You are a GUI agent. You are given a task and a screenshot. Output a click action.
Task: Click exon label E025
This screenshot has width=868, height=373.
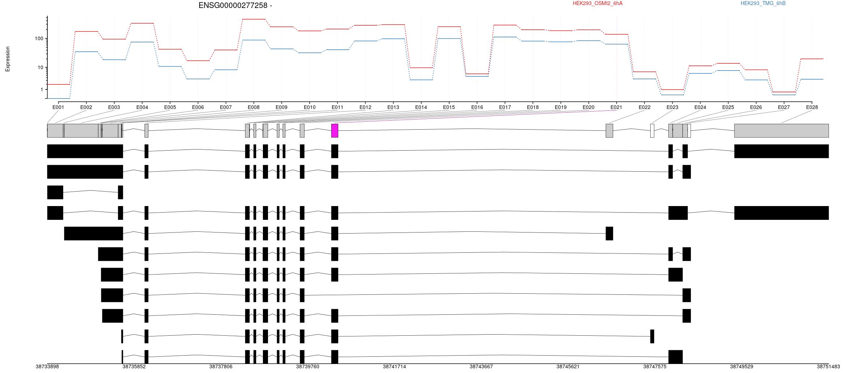[x=728, y=107]
